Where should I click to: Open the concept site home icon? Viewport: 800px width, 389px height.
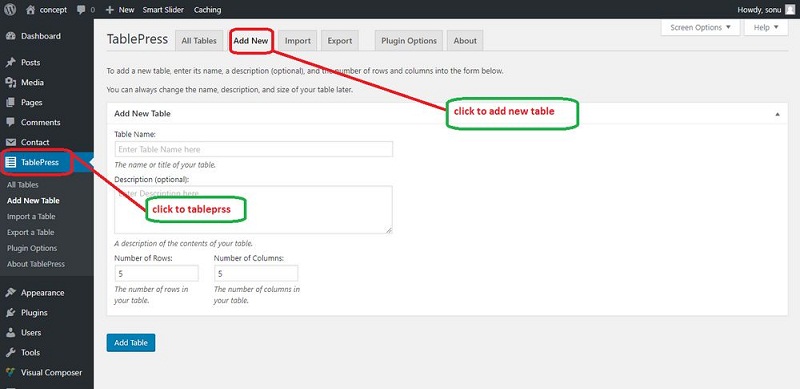31,9
